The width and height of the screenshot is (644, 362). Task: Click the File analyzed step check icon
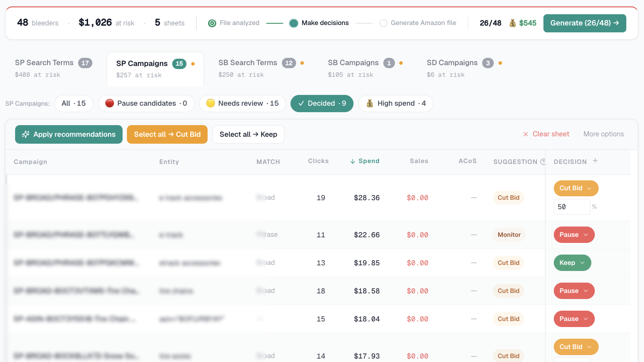coord(212,23)
